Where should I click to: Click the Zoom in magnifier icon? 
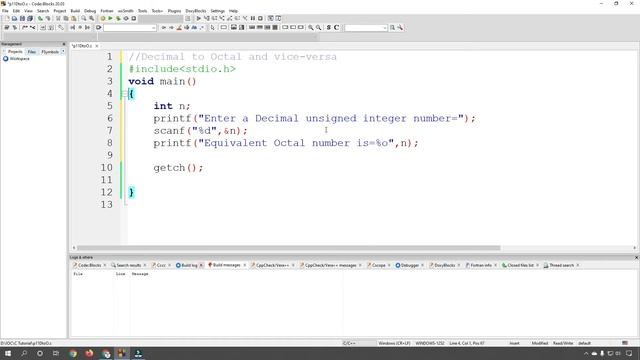(x=311, y=27)
